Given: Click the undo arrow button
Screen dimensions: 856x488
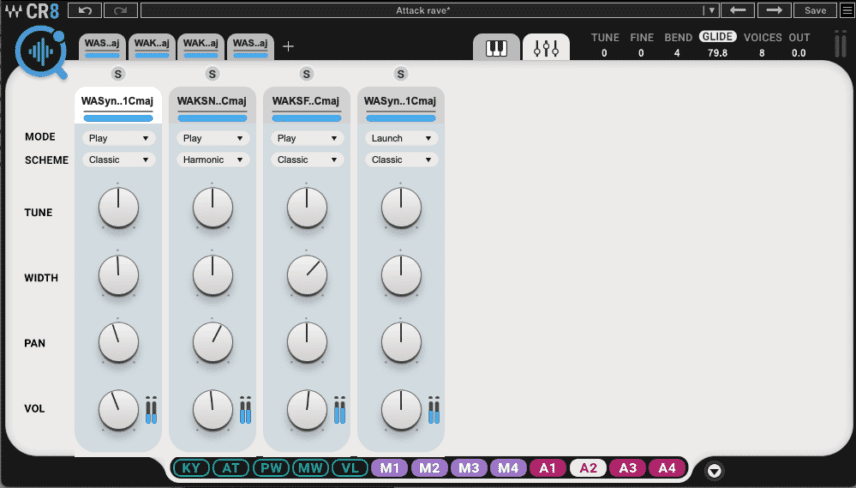Looking at the screenshot, I should (x=85, y=10).
